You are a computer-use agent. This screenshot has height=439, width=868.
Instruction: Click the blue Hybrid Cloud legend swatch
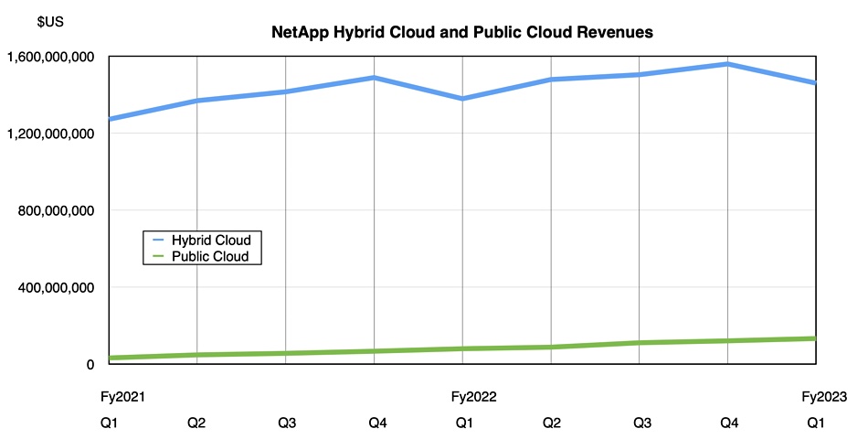point(158,240)
